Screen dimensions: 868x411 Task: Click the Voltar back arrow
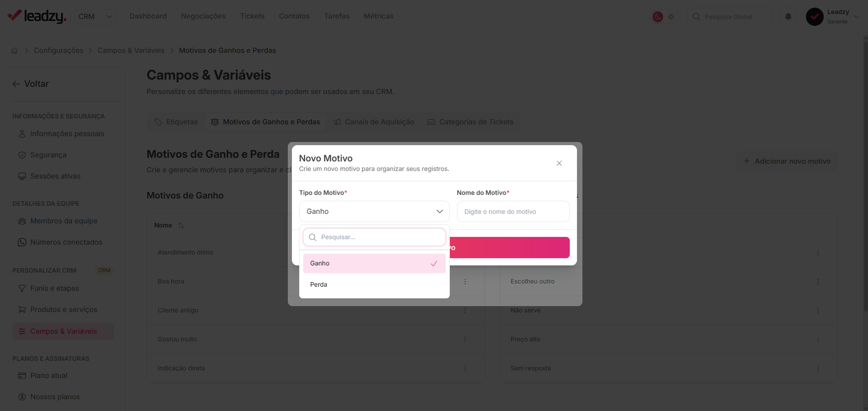point(16,84)
